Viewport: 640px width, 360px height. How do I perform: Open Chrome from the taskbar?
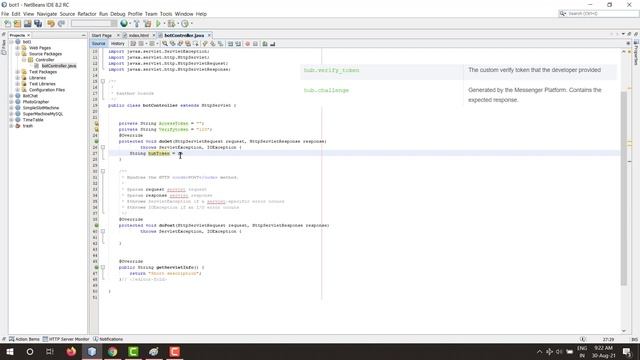(x=112, y=351)
